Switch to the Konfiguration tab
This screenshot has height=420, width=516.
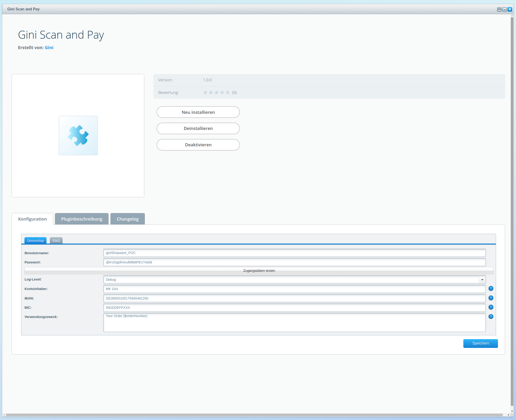click(33, 219)
